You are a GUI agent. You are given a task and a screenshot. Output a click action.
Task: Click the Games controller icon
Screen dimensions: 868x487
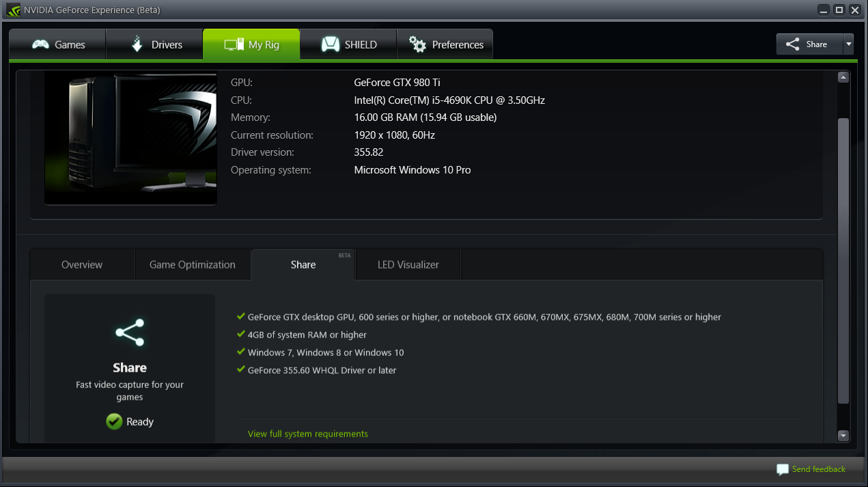(41, 44)
